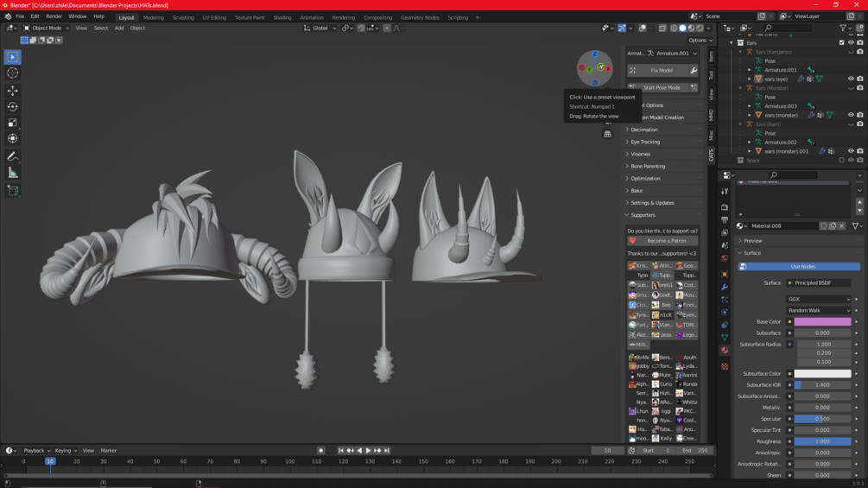
Task: Enable the Spare collection checkbox
Action: 842,160
